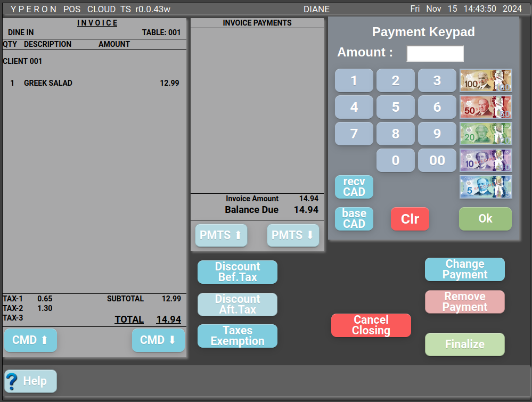Screen dimensions: 532x402
Task: Tap the $50 banknote shortcut
Action: [486, 107]
